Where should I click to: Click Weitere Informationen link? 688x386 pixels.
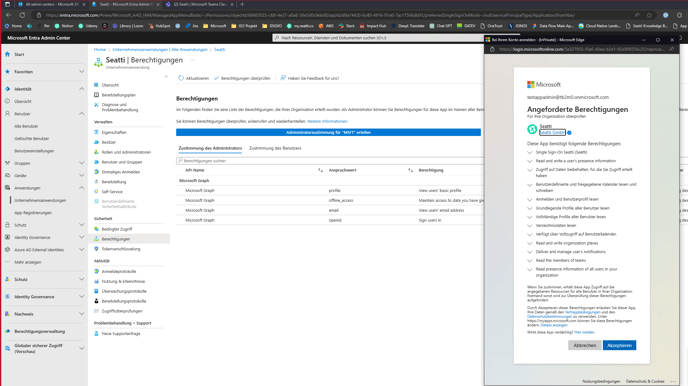point(327,121)
